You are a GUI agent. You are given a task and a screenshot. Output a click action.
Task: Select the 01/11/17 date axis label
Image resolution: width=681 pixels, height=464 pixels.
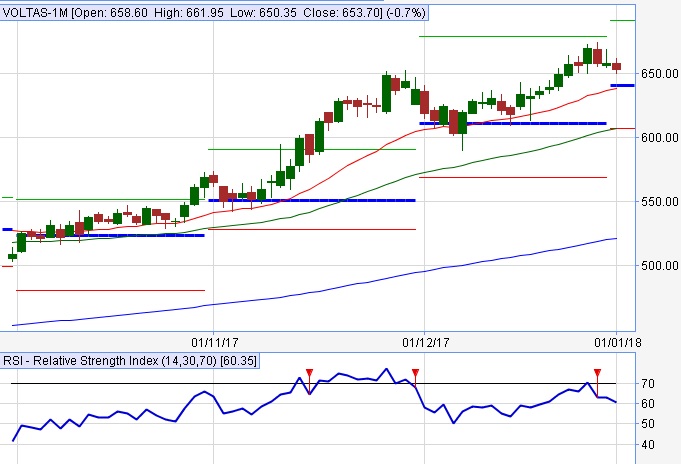coord(215,343)
